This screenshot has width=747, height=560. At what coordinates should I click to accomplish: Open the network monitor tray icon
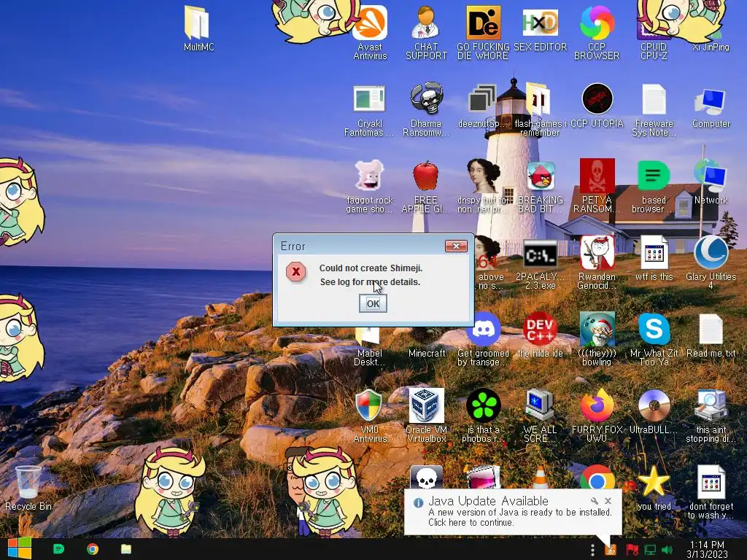pos(650,550)
